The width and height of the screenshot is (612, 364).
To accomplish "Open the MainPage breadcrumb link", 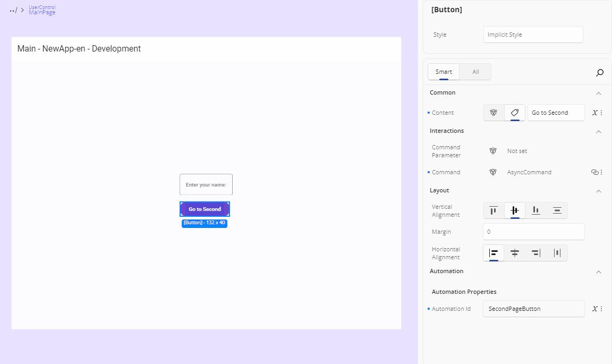I will coord(41,12).
